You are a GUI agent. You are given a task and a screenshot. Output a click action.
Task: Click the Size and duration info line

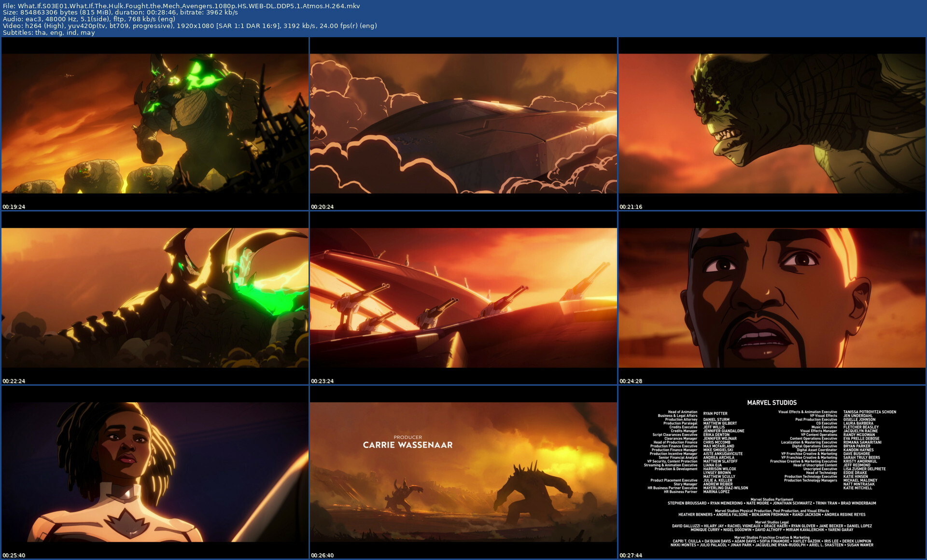(x=120, y=13)
